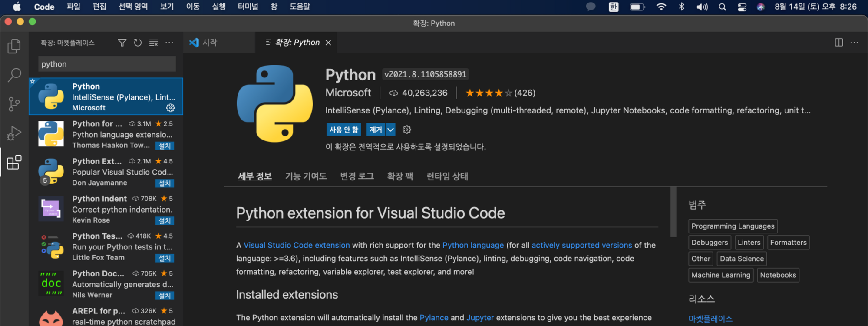
Task: Open the Source Control view
Action: [x=14, y=104]
